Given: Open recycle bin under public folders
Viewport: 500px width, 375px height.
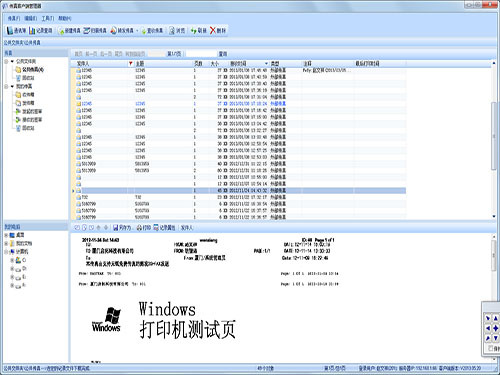Looking at the screenshot, I should pos(25,78).
